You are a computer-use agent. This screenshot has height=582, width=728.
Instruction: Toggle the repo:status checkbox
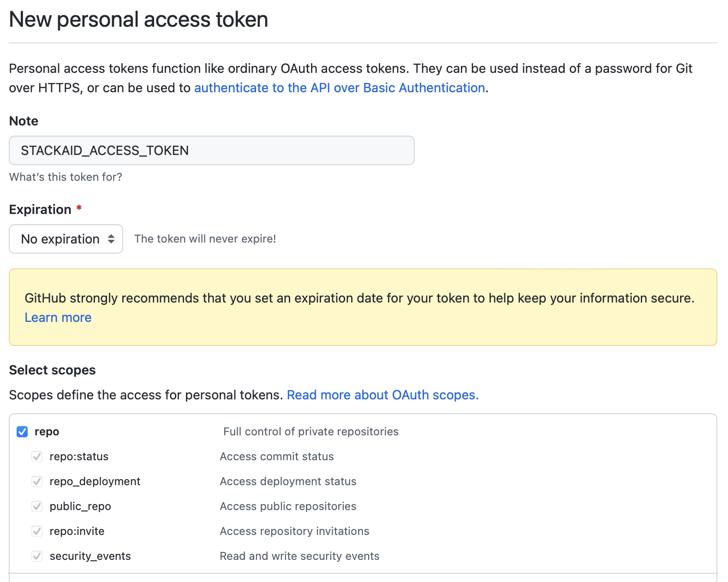tap(37, 457)
